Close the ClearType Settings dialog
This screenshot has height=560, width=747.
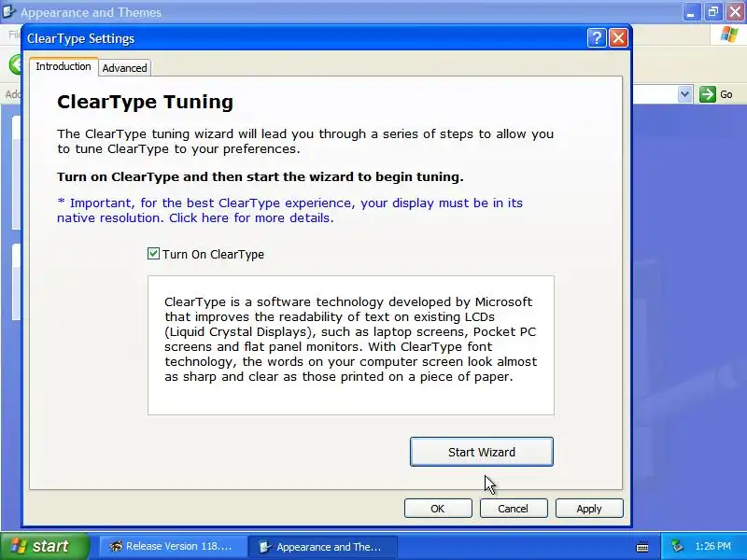click(x=618, y=37)
